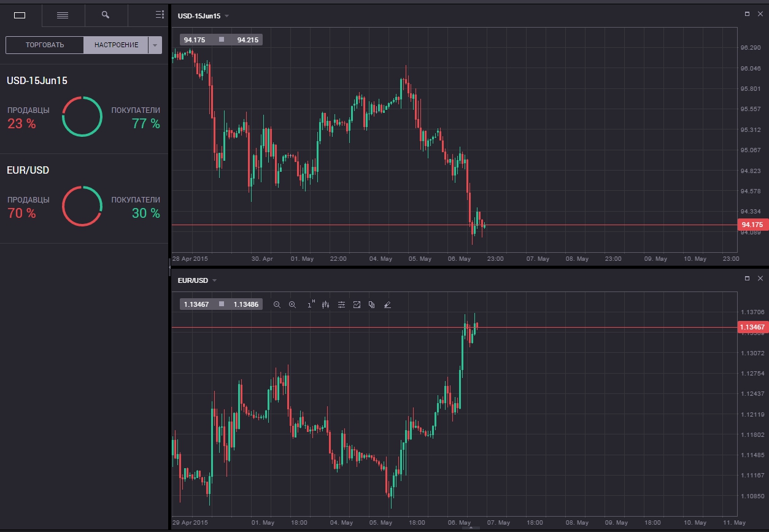Open the list options icon in sidebar
769x532 pixels.
pos(160,15)
